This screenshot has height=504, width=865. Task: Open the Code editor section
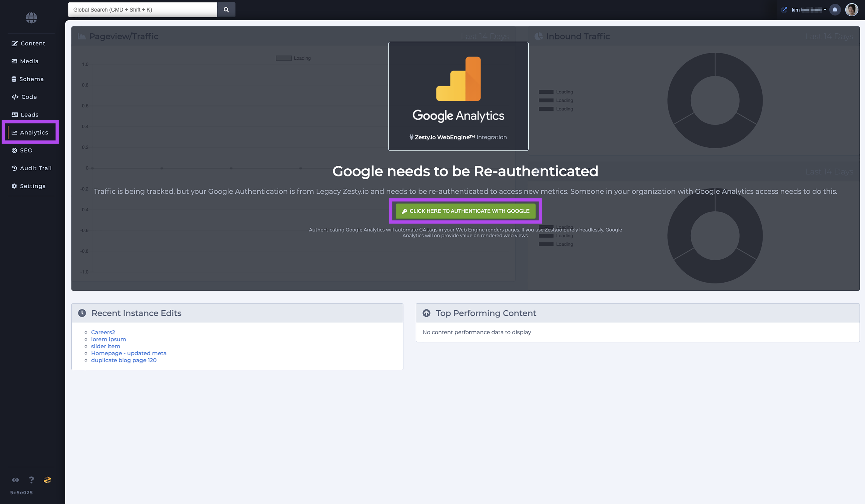(24, 97)
